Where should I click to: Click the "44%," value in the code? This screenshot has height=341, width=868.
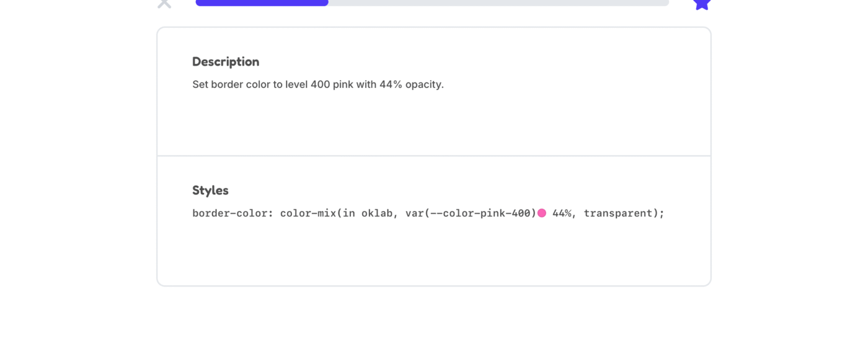coord(565,213)
